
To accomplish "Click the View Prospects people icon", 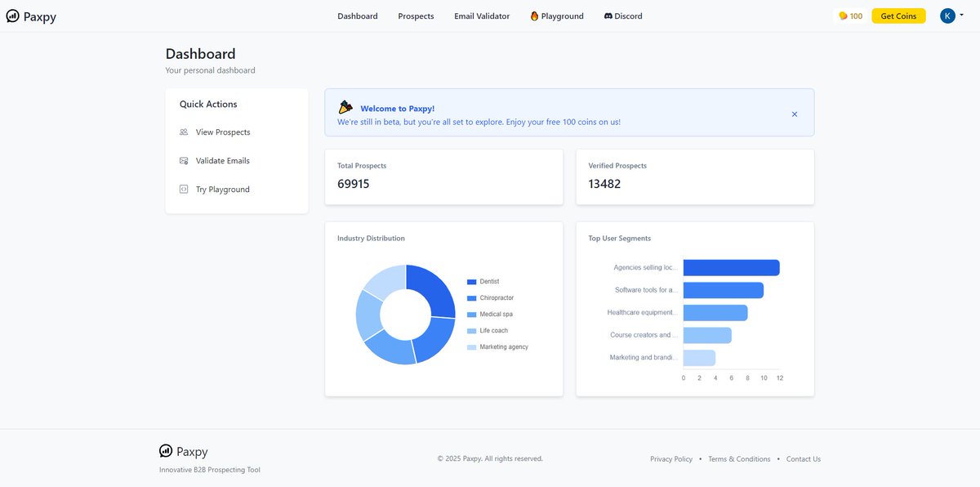I will click(x=184, y=132).
